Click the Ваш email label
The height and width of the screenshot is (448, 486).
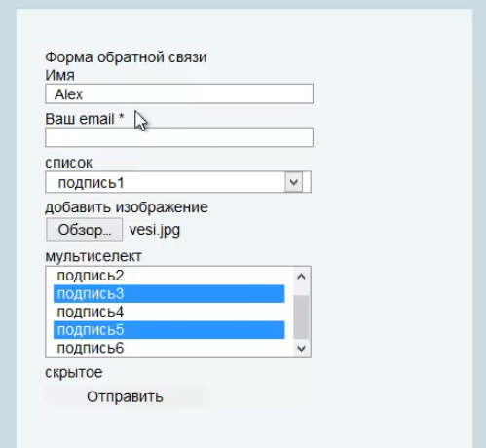click(x=85, y=119)
